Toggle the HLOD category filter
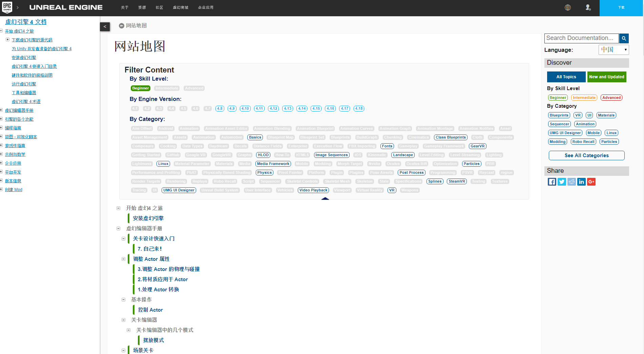The width and height of the screenshot is (644, 354). 263,155
